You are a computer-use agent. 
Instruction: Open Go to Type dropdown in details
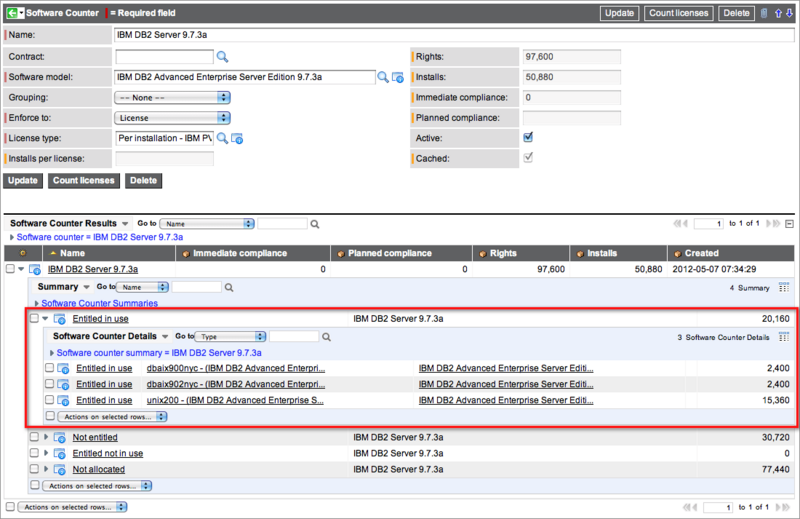pos(230,337)
